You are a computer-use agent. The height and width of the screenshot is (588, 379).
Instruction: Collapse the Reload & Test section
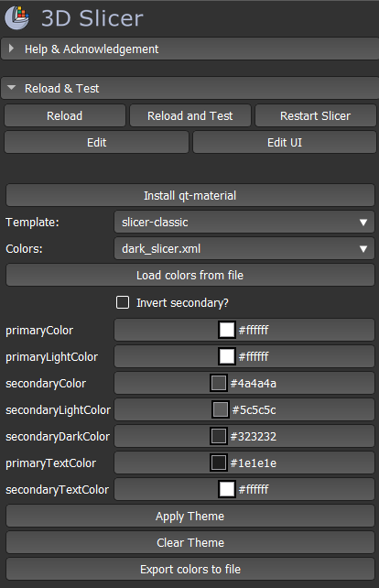pyautogui.click(x=189, y=89)
